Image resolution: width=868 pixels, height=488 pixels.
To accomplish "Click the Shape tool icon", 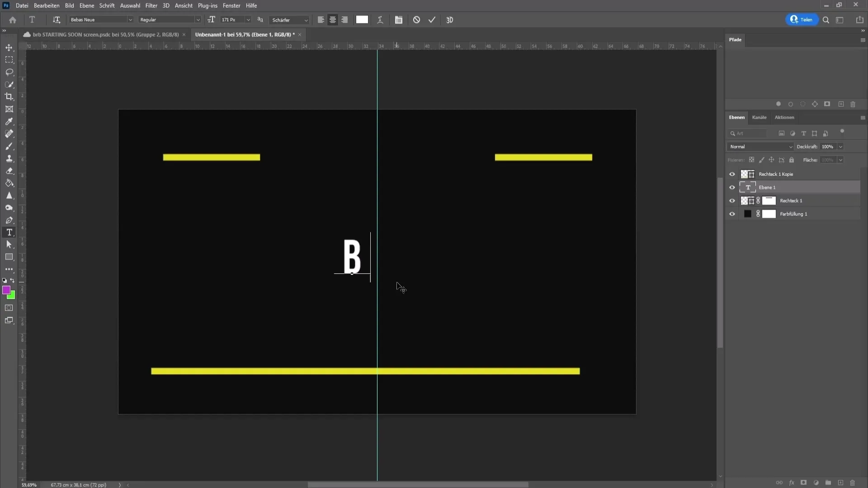I will [x=9, y=258].
